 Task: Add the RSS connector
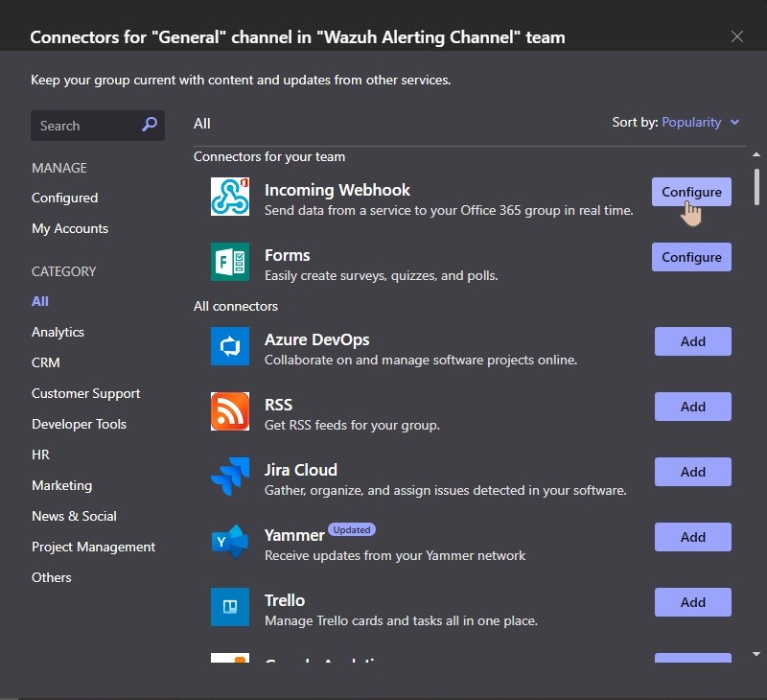pyautogui.click(x=692, y=407)
